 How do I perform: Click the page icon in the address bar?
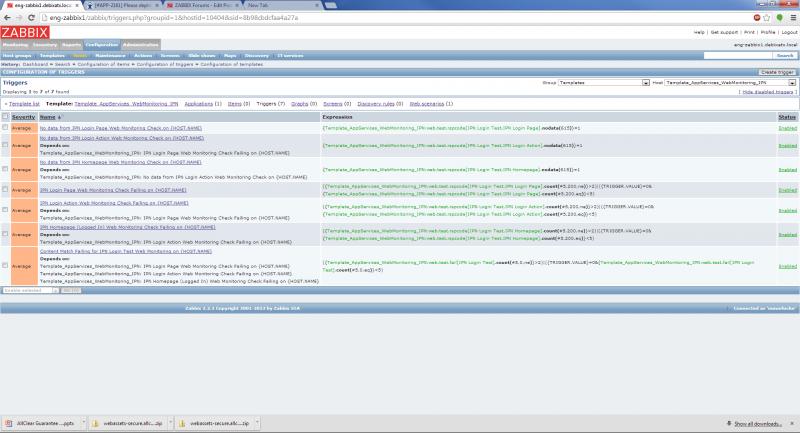click(44, 18)
